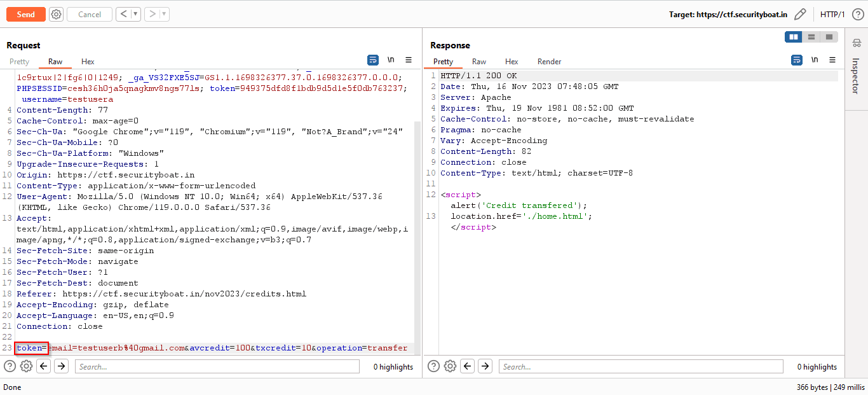Open the HTTP/1 protocol selector
Image resolution: width=868 pixels, height=395 pixels.
pyautogui.click(x=832, y=14)
